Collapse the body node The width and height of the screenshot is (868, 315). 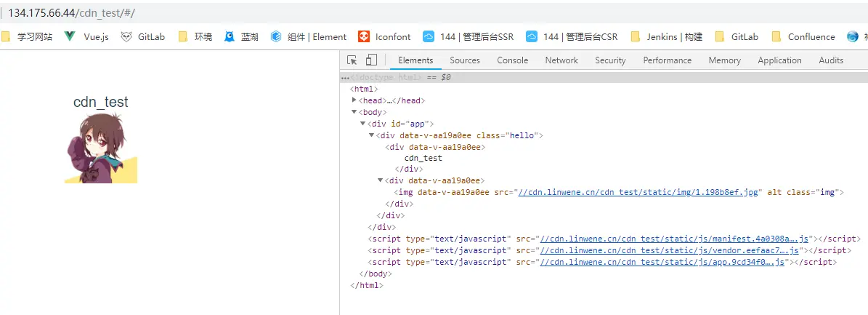354,112
